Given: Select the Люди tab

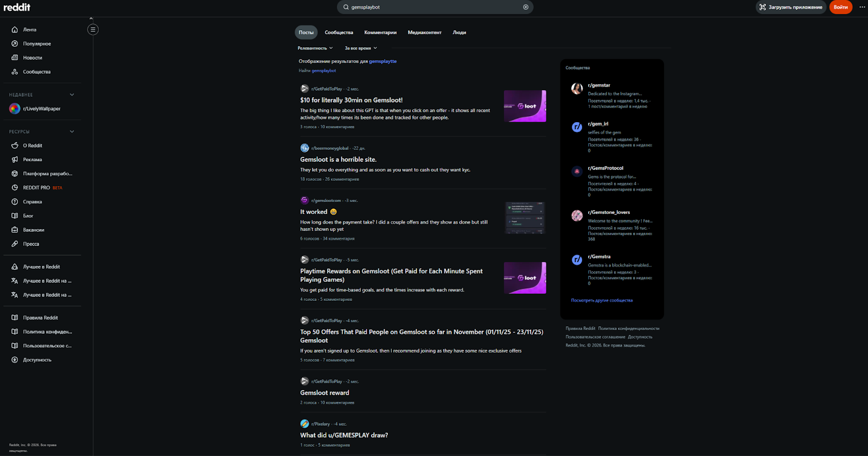Looking at the screenshot, I should (x=459, y=33).
